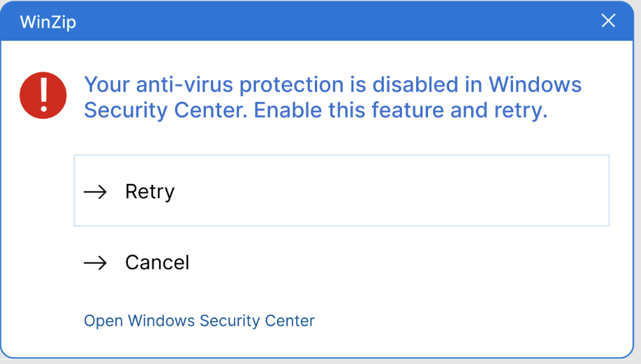
Task: Open Windows Security Center link
Action: click(x=199, y=320)
